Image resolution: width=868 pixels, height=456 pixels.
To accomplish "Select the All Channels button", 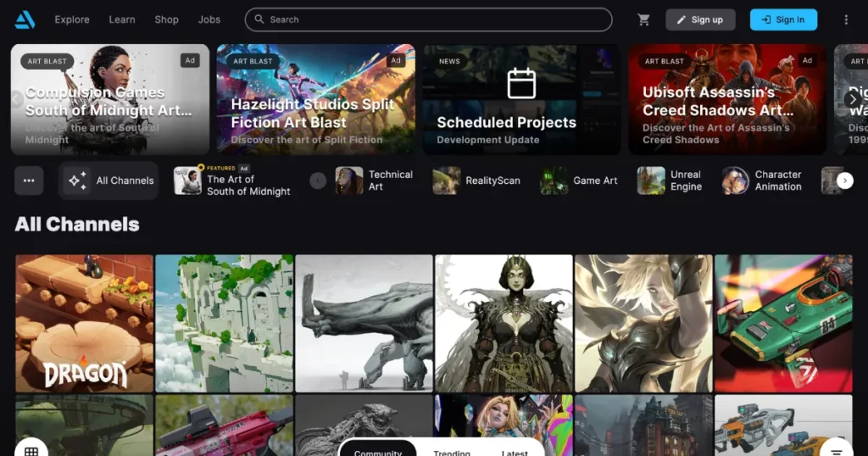I will pos(108,181).
